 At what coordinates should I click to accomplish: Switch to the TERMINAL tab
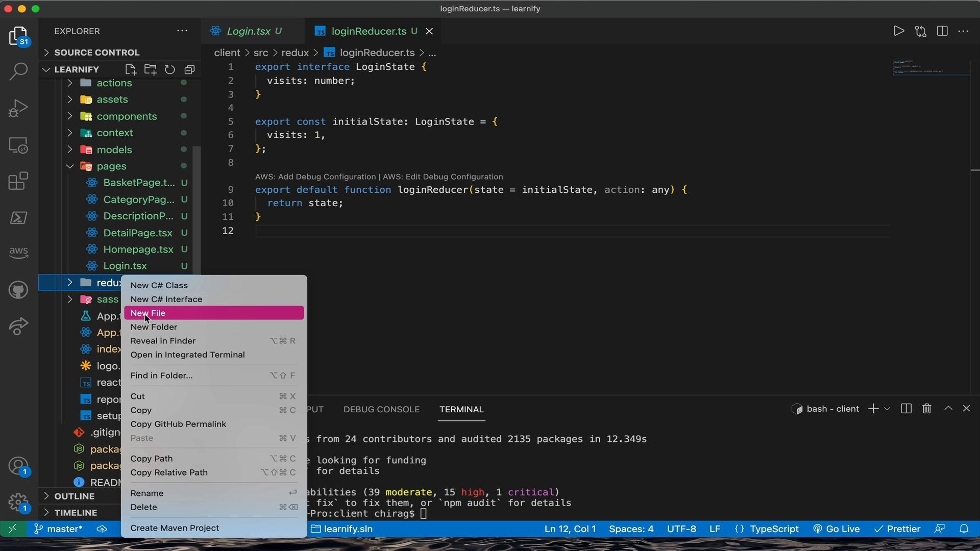click(x=461, y=409)
